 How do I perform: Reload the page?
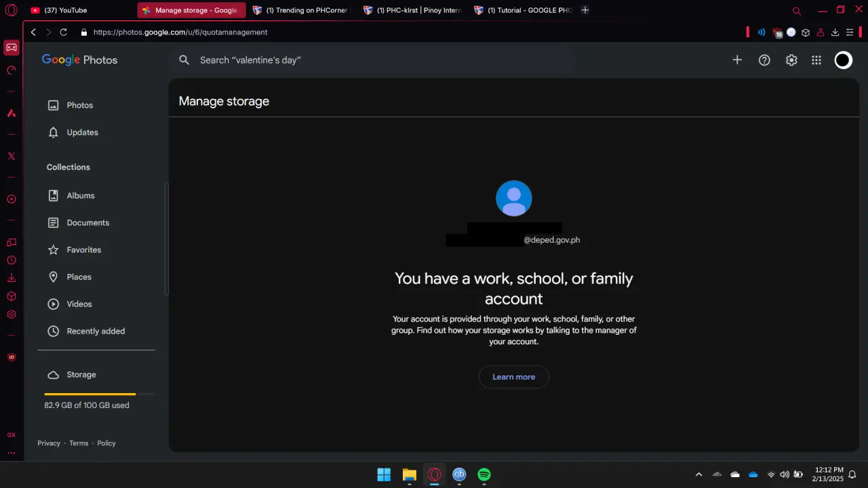tap(64, 32)
